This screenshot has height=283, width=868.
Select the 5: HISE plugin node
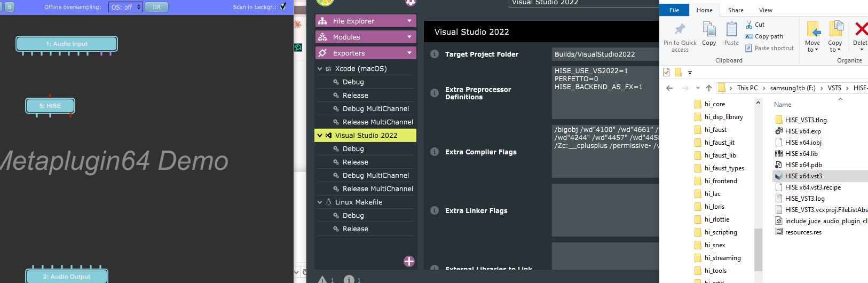click(50, 106)
